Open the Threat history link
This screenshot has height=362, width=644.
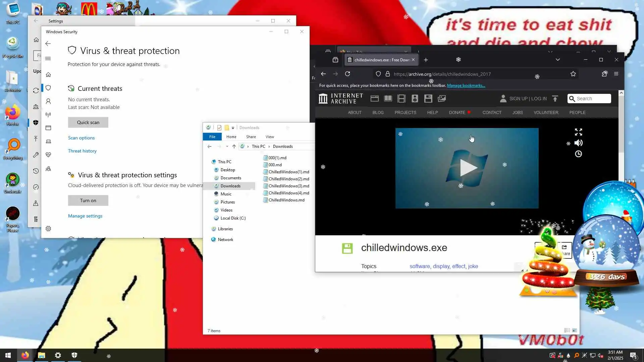coord(82,151)
